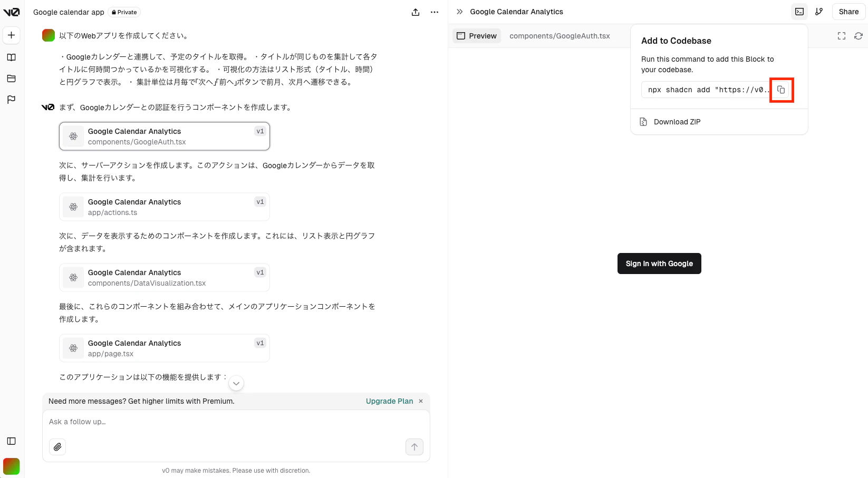Viewport: 868px width, 478px height.
Task: Open the app/actions.ts block card
Action: (165, 207)
